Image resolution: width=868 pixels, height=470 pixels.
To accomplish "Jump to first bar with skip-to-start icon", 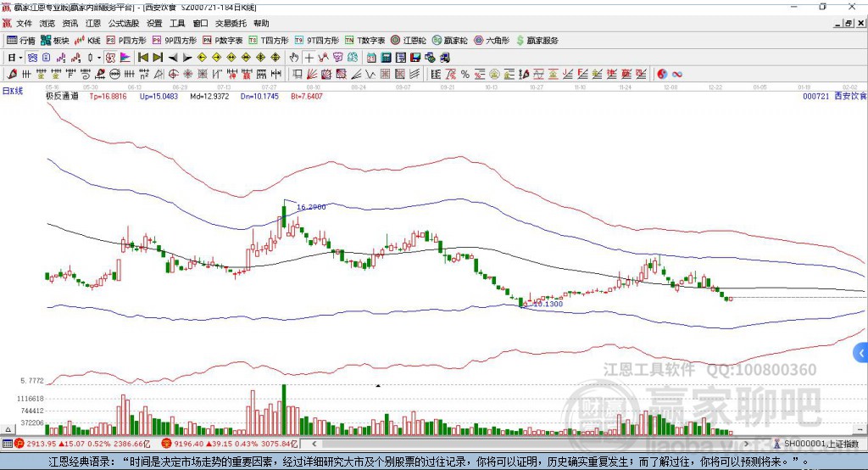I will coord(143,58).
